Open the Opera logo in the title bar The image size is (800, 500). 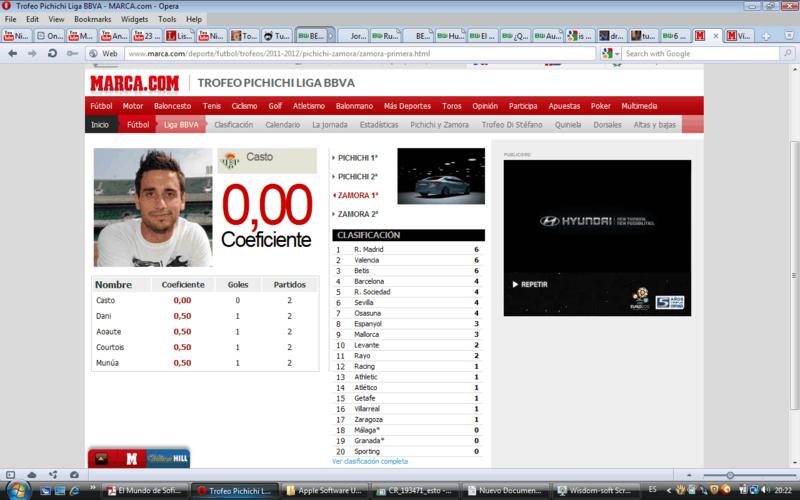coord(6,6)
